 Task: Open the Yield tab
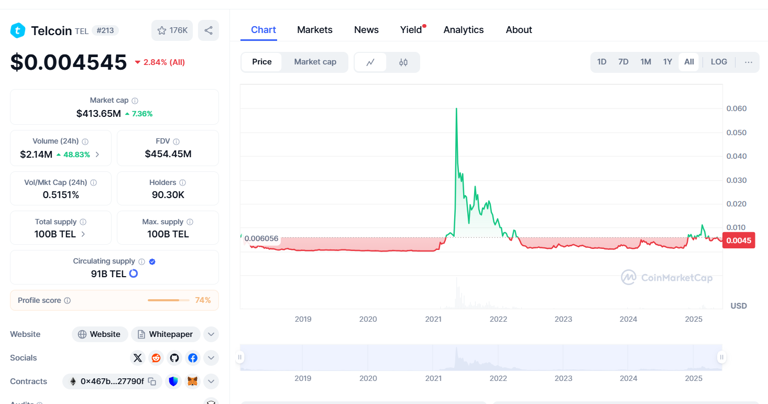411,30
